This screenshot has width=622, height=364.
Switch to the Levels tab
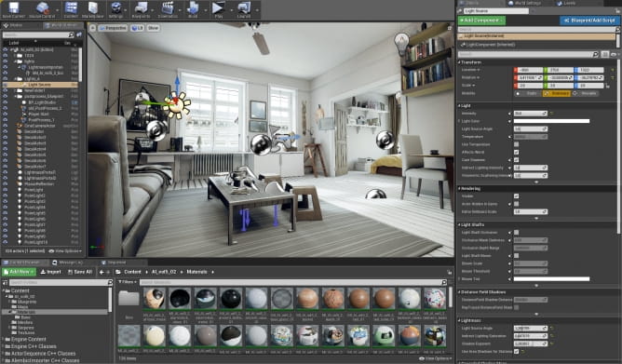(566, 3)
